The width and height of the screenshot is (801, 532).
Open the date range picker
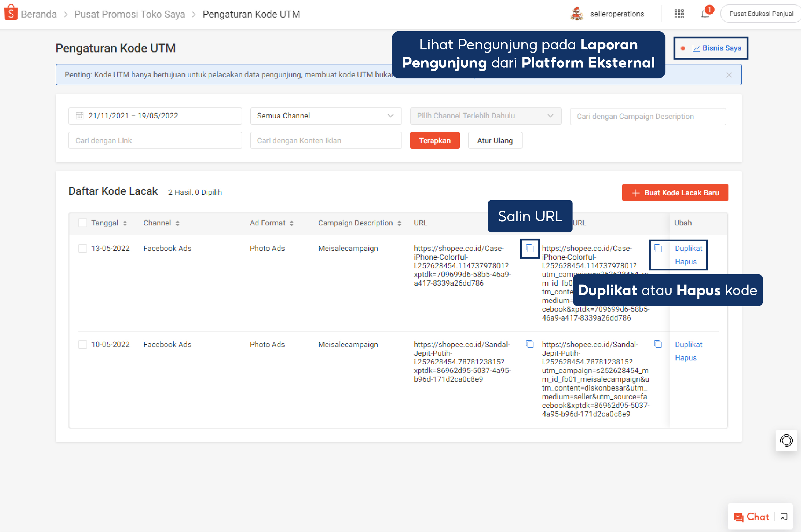click(x=155, y=116)
